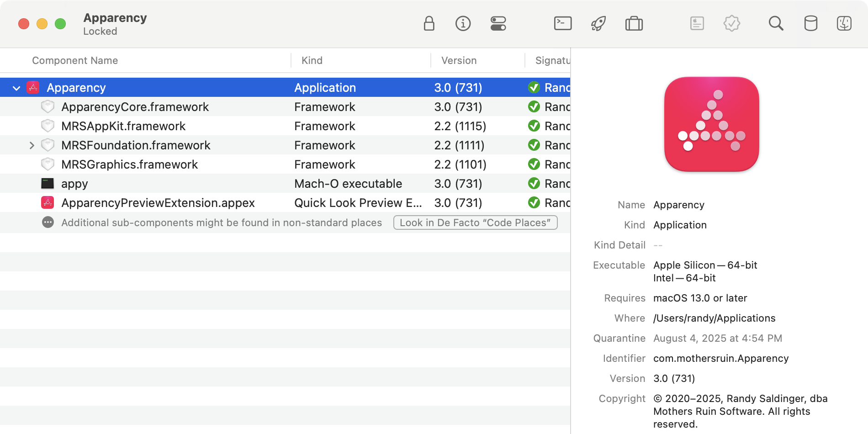Collapse the Apparency application tree item
The width and height of the screenshot is (868, 434).
click(16, 87)
